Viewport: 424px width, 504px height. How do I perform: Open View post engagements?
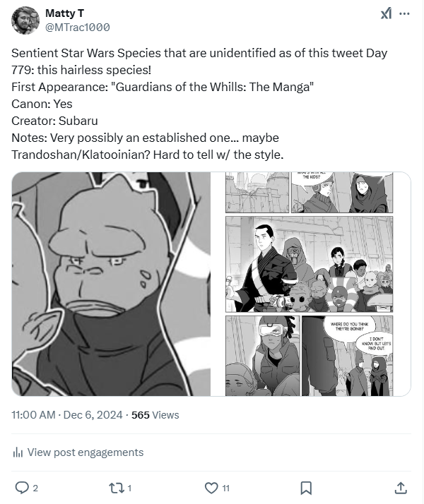click(85, 452)
